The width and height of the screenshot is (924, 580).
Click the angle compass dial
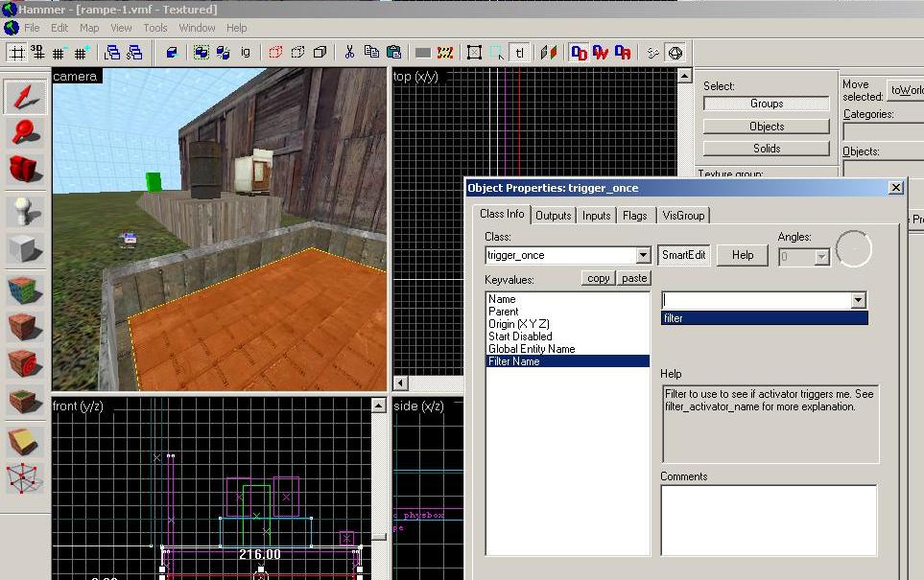(x=853, y=248)
